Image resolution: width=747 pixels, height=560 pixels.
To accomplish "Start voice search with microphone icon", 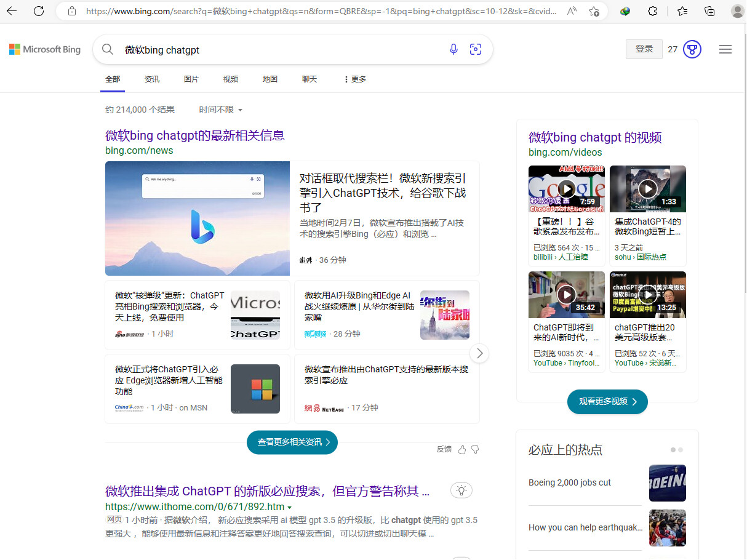I will [x=453, y=50].
